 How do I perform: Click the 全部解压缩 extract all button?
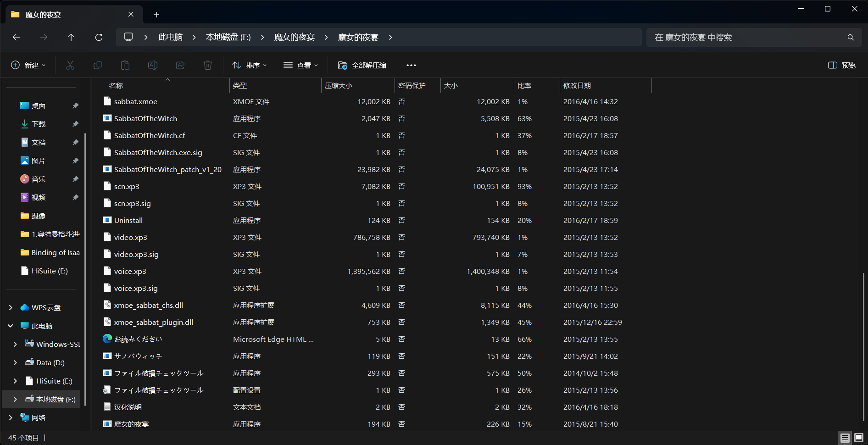pyautogui.click(x=362, y=65)
